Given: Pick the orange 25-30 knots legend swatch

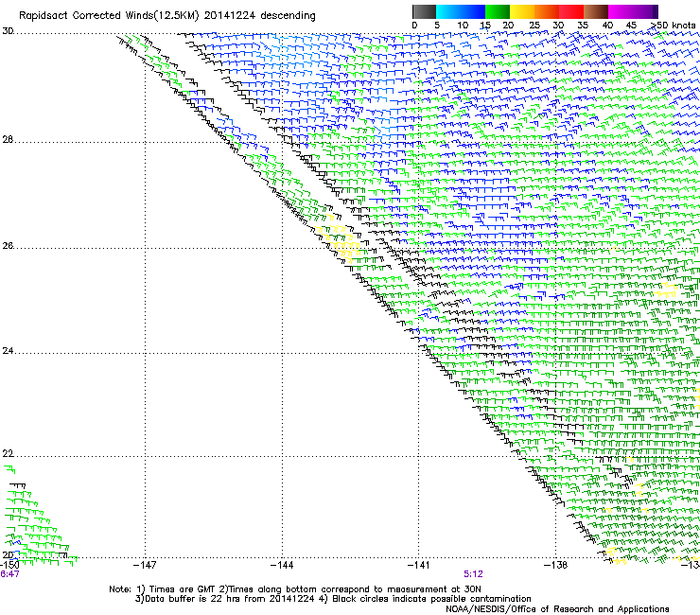Looking at the screenshot, I should pyautogui.click(x=547, y=11).
